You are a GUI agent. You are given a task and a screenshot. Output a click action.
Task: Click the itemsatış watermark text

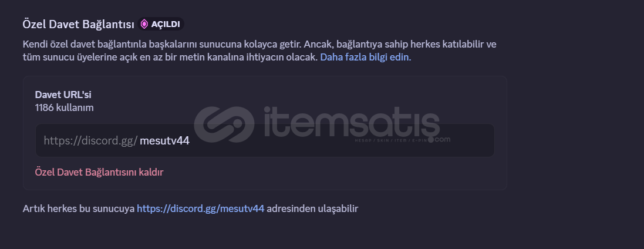(x=352, y=122)
